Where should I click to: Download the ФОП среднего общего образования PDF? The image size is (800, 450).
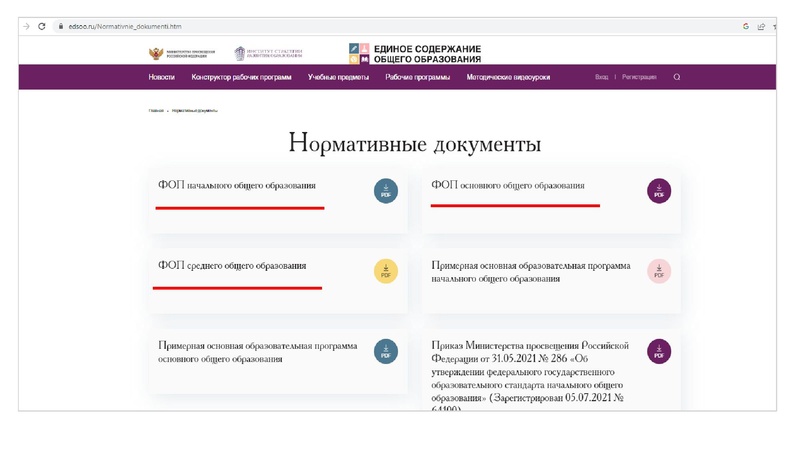coord(386,271)
